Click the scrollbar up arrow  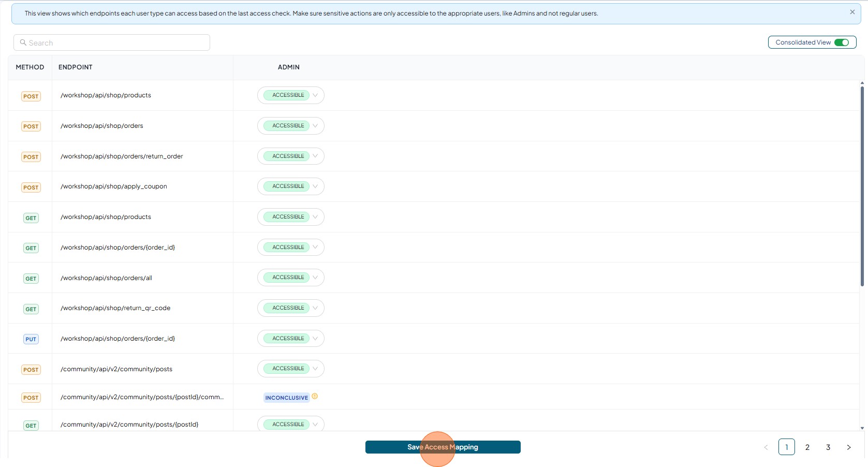point(862,83)
